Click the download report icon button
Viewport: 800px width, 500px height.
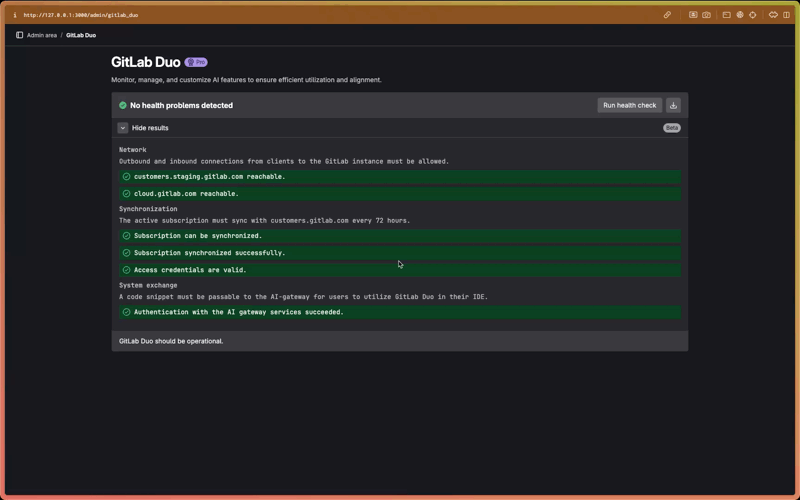(673, 105)
